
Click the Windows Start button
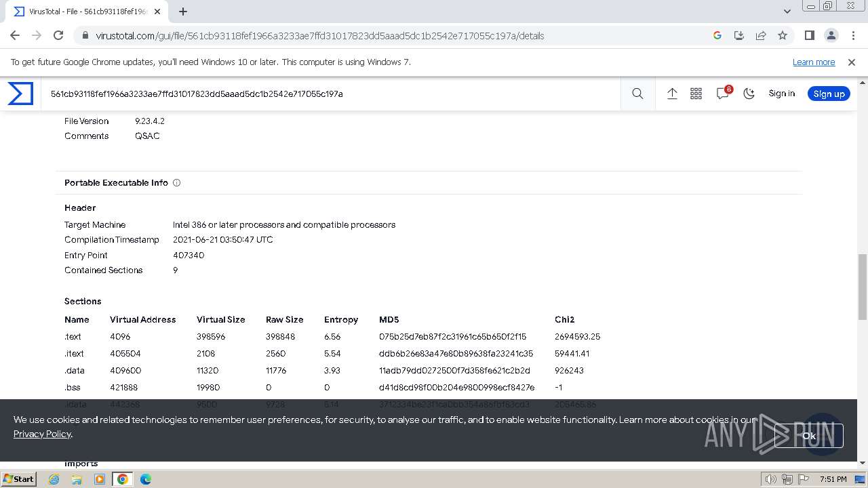(x=19, y=479)
